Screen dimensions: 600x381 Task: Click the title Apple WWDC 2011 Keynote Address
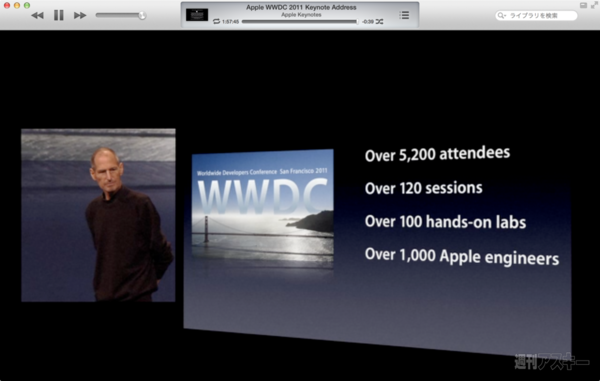tap(301, 7)
